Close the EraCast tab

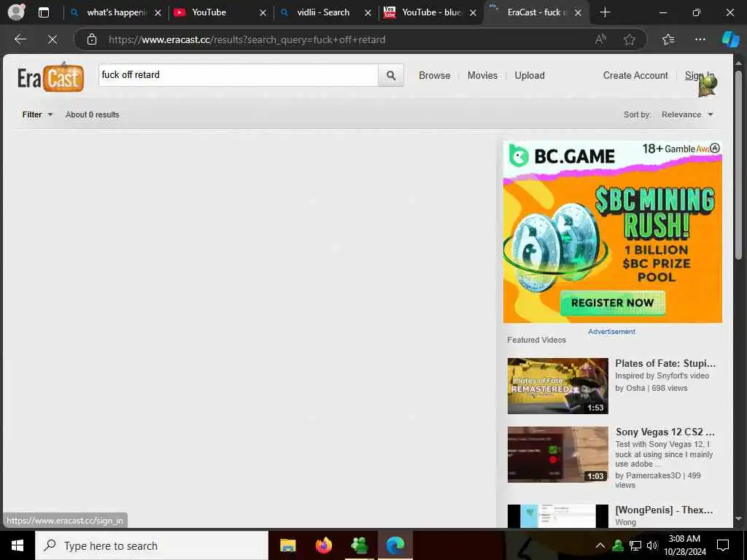pyautogui.click(x=578, y=13)
